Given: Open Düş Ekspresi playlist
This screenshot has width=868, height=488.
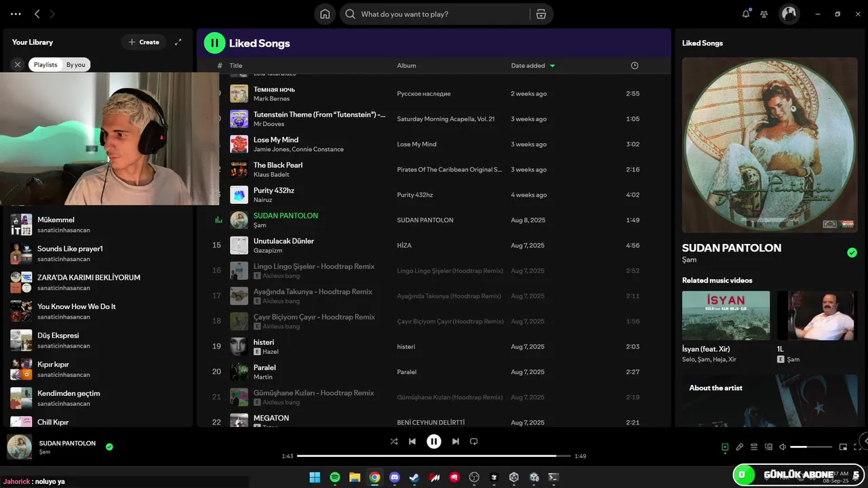Looking at the screenshot, I should tap(98, 340).
